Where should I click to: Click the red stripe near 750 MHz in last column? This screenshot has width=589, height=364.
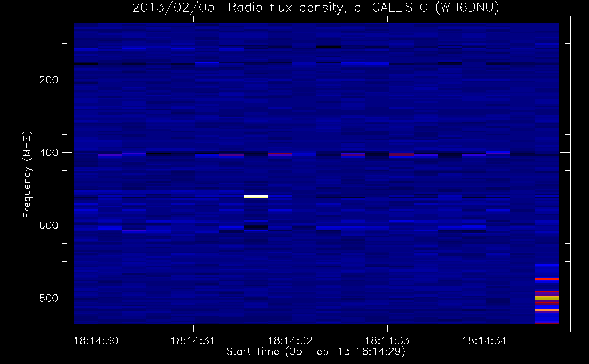[547, 279]
